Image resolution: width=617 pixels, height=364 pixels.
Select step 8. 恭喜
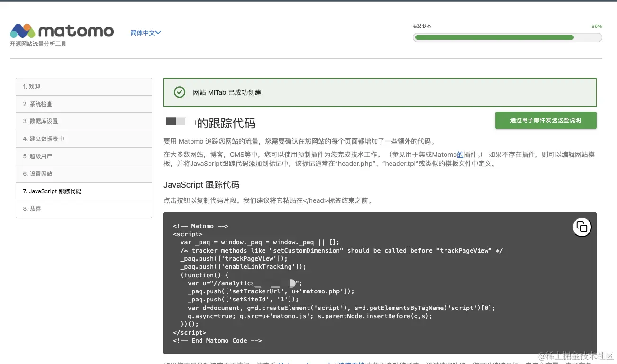click(84, 209)
